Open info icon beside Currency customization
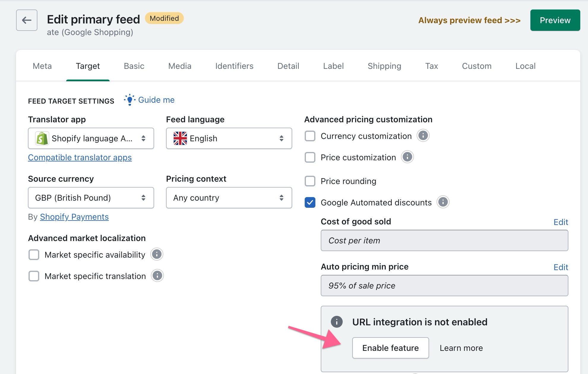This screenshot has height=374, width=588. (423, 136)
